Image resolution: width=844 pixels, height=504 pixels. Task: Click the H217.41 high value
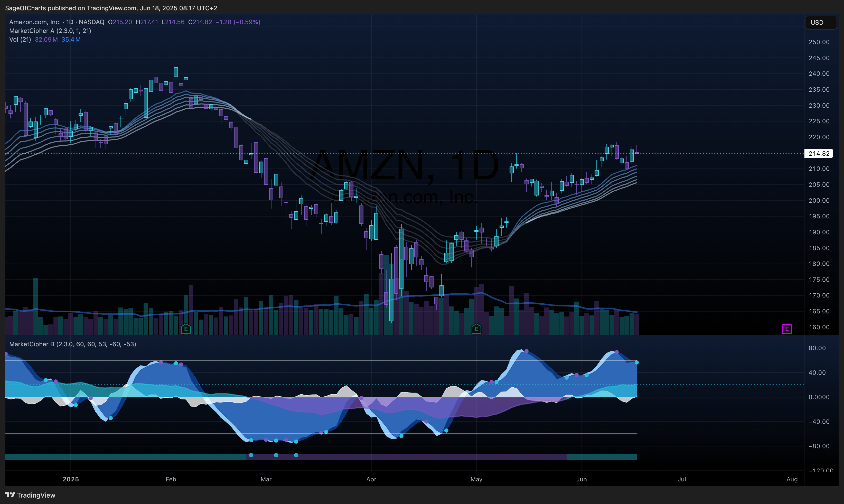pos(147,22)
